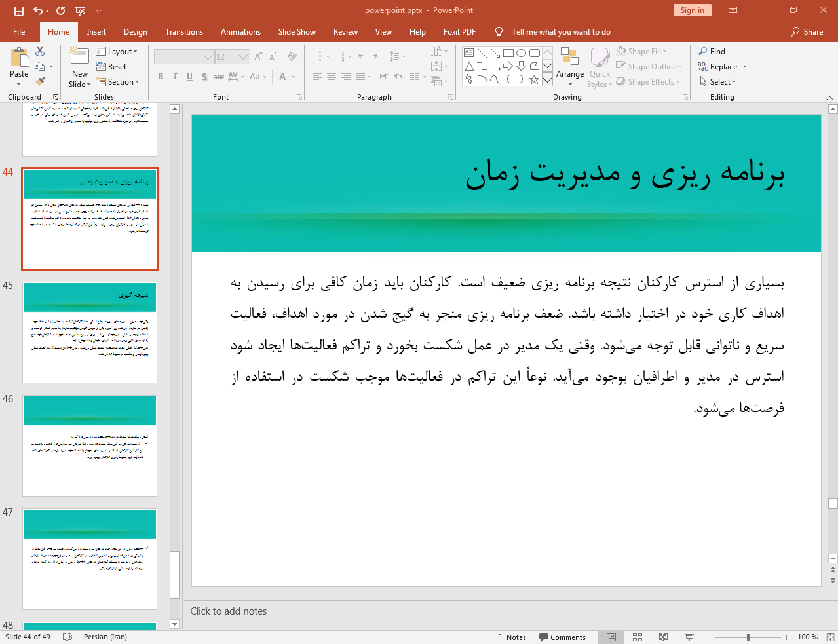Toggle the Notes pane in status bar
Viewport: 838px width, 644px height.
coord(511,637)
